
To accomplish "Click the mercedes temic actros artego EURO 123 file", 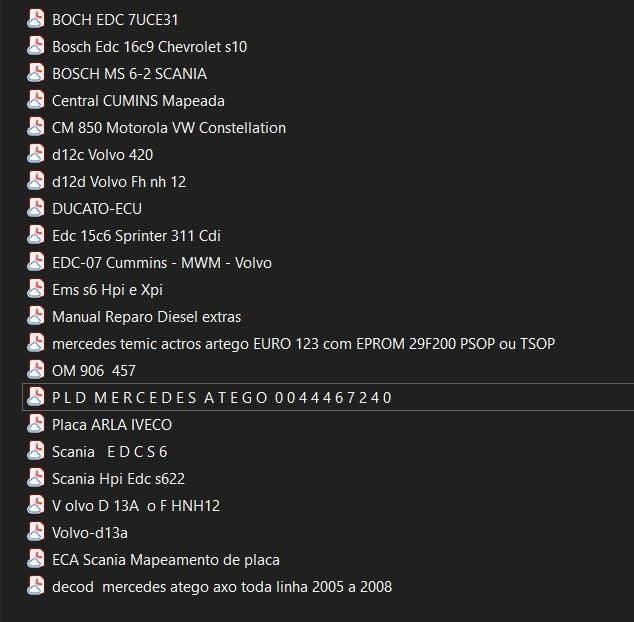I will click(x=303, y=343).
